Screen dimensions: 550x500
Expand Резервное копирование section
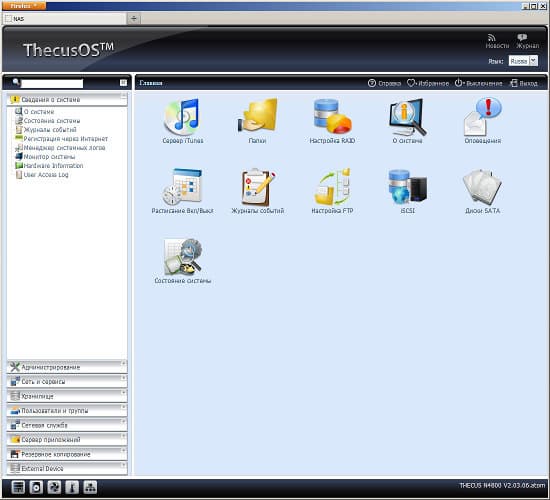[x=67, y=454]
